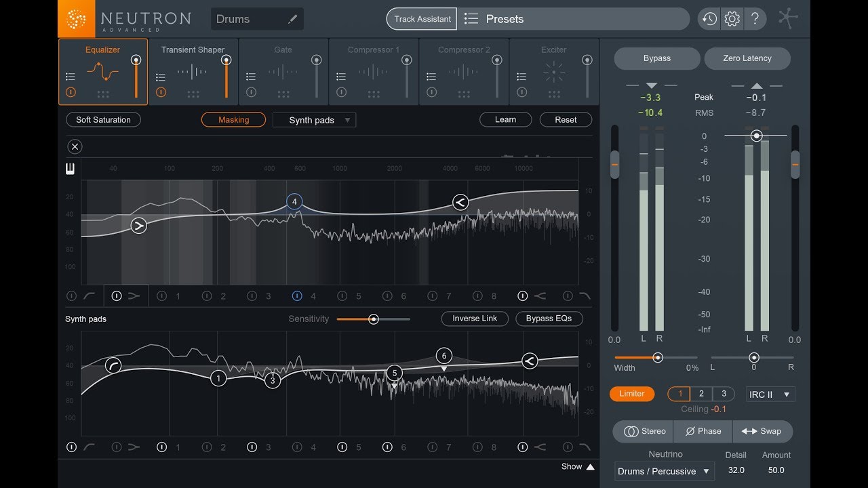
Task: Select the high shelf node in Synth pads EQ
Action: tap(530, 361)
